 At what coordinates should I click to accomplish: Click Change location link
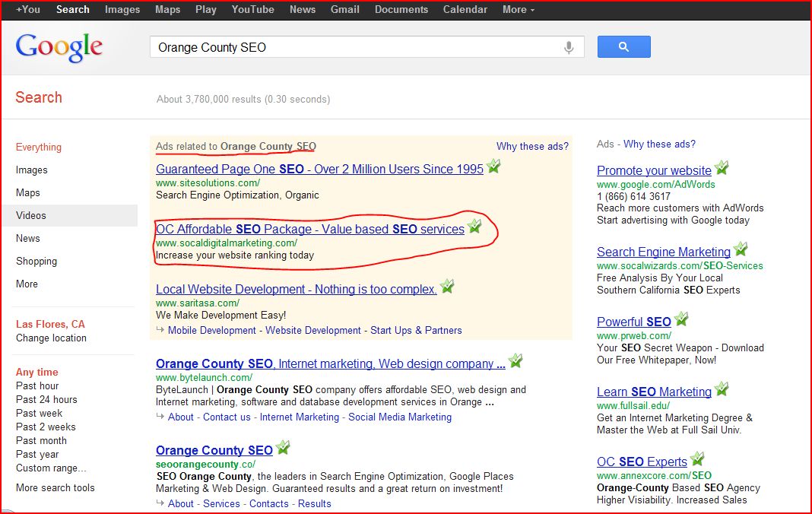point(51,338)
